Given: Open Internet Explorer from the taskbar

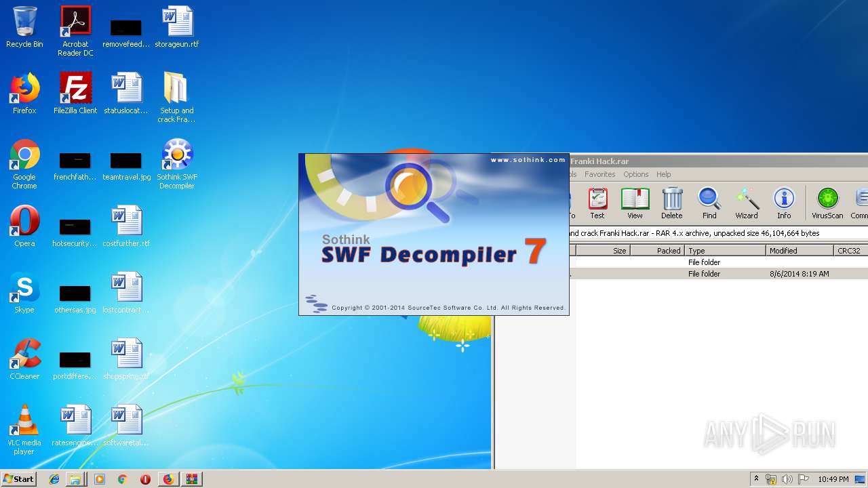Looking at the screenshot, I should (x=54, y=479).
